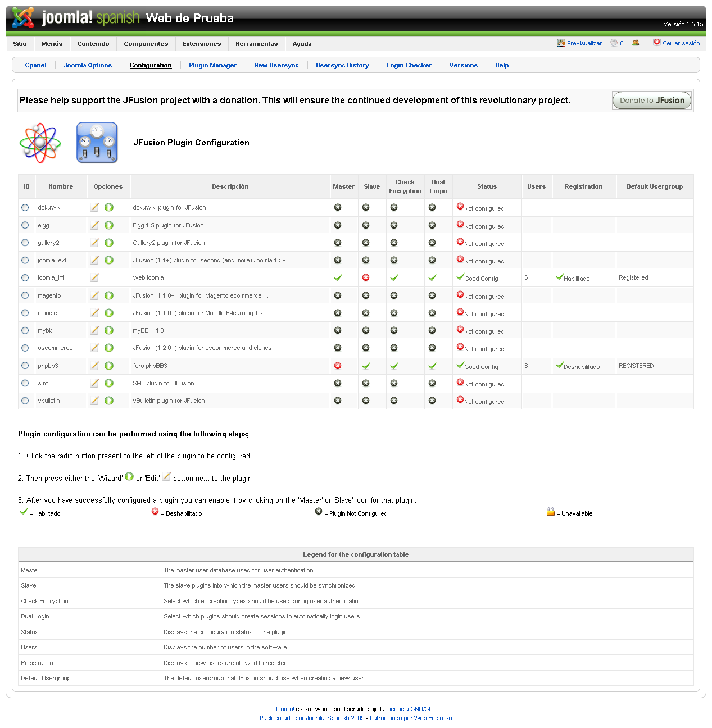
Task: Click the logged-in users icon showing 1
Action: [x=636, y=43]
